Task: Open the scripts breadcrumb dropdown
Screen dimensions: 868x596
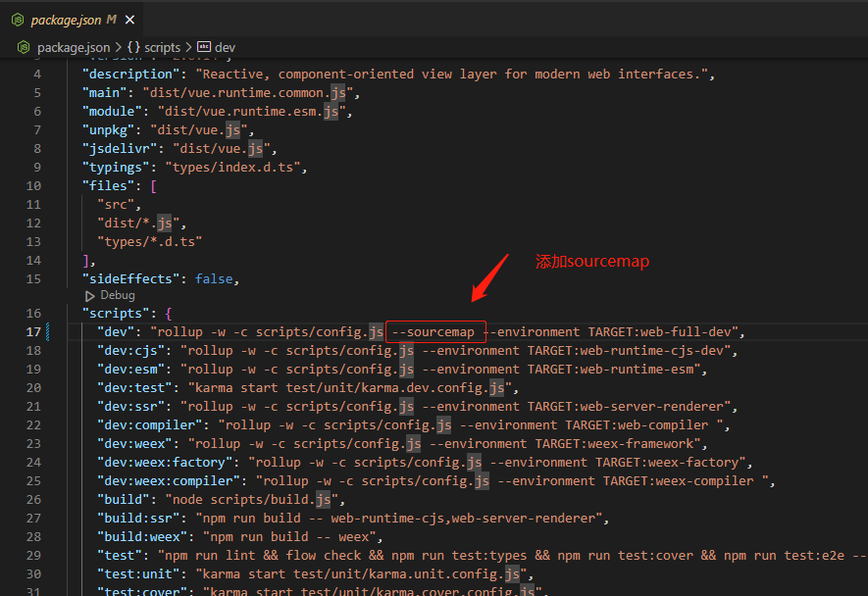Action: [162, 47]
